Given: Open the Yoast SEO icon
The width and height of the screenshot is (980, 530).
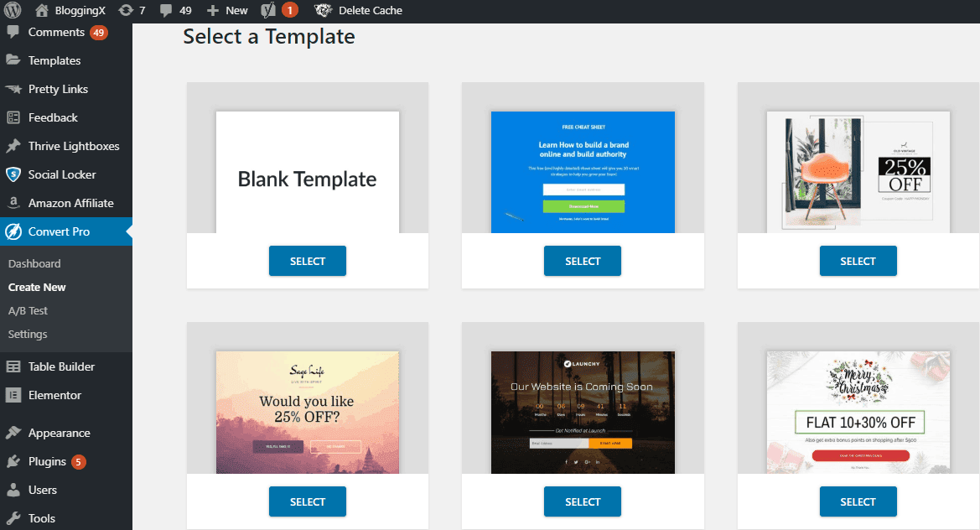Looking at the screenshot, I should [x=268, y=10].
